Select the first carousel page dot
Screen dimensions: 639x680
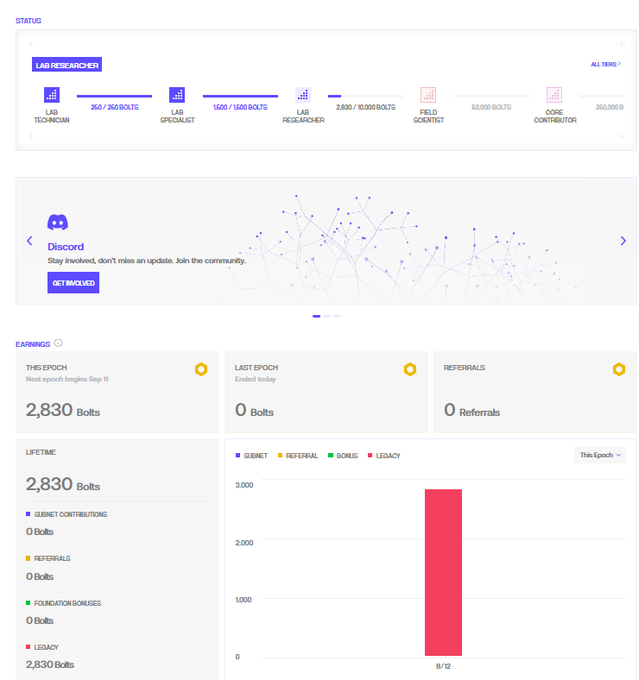click(x=316, y=316)
